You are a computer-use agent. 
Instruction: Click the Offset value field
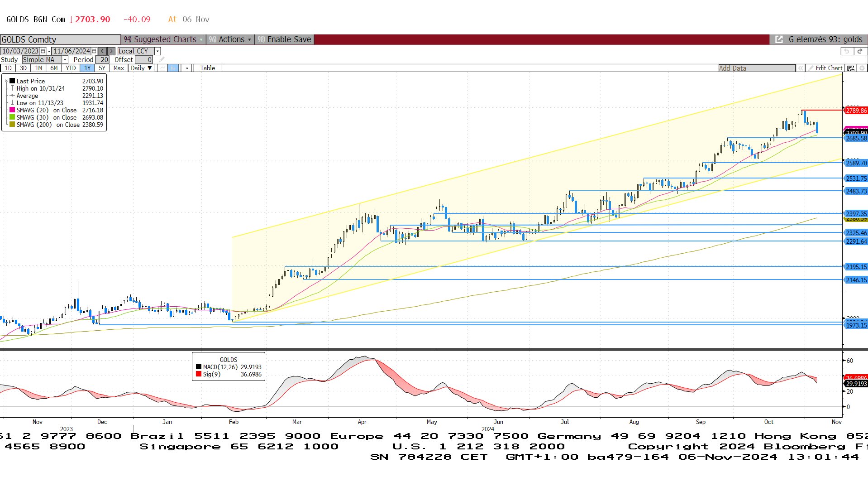coord(144,59)
